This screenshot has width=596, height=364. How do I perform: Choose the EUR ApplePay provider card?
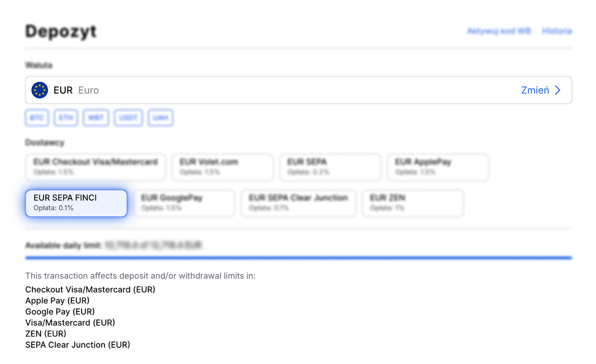pyautogui.click(x=438, y=167)
